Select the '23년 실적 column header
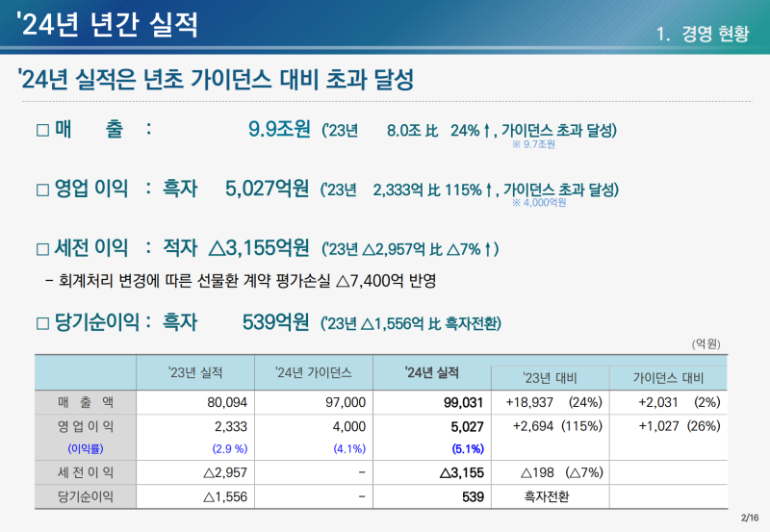This screenshot has height=532, width=770. pyautogui.click(x=195, y=371)
